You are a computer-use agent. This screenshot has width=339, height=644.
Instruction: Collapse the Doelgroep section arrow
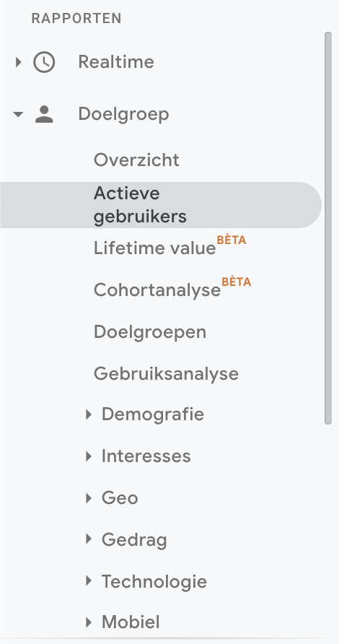[x=18, y=114]
